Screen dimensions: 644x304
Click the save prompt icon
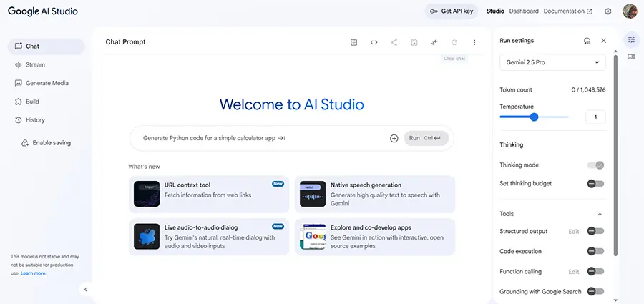(x=414, y=42)
